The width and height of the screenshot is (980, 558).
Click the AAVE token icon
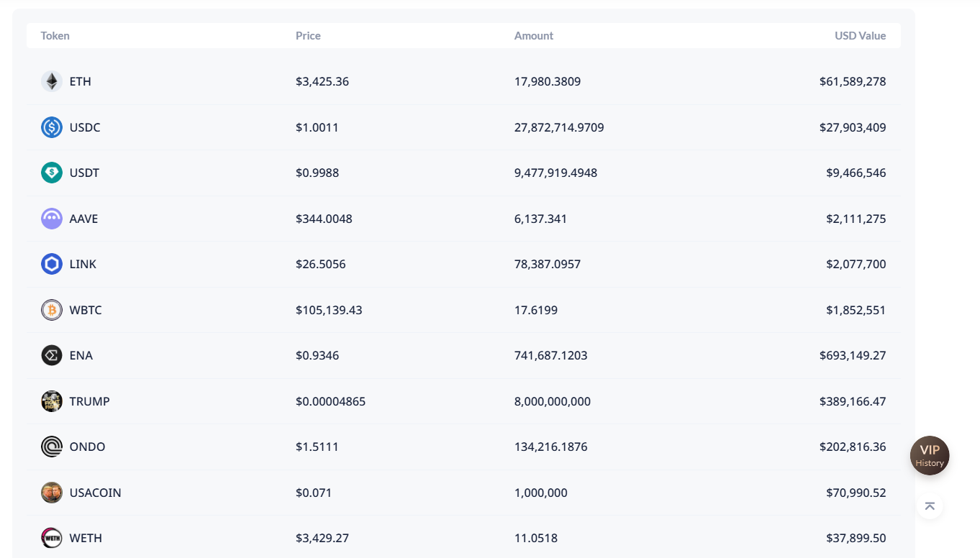52,219
